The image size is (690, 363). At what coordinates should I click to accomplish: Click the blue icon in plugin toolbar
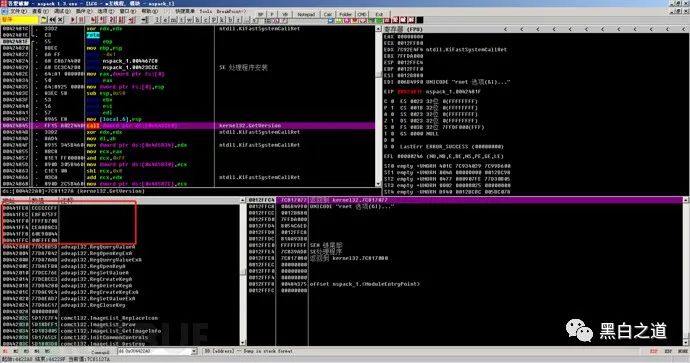click(330, 20)
